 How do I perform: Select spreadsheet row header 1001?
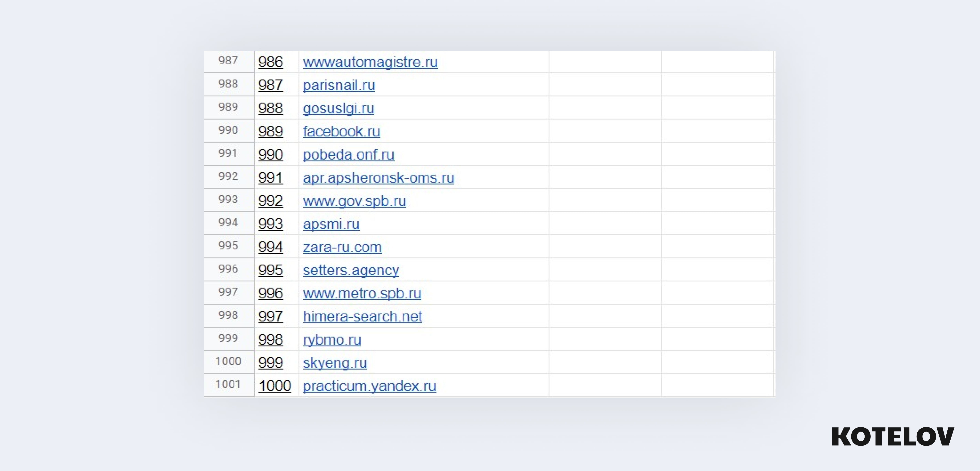228,385
